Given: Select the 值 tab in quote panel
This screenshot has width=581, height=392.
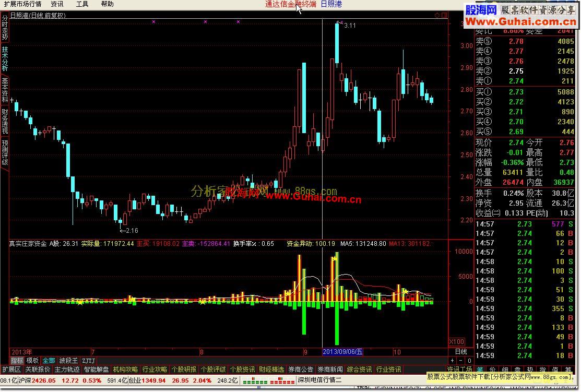Looking at the screenshot, I should pos(555,370).
